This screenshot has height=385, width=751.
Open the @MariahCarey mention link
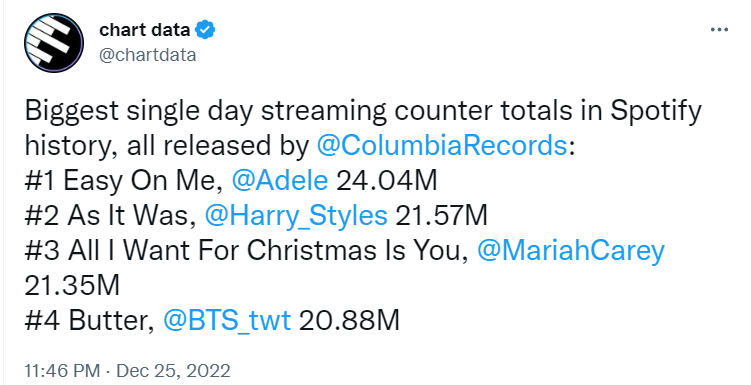pyautogui.click(x=571, y=250)
